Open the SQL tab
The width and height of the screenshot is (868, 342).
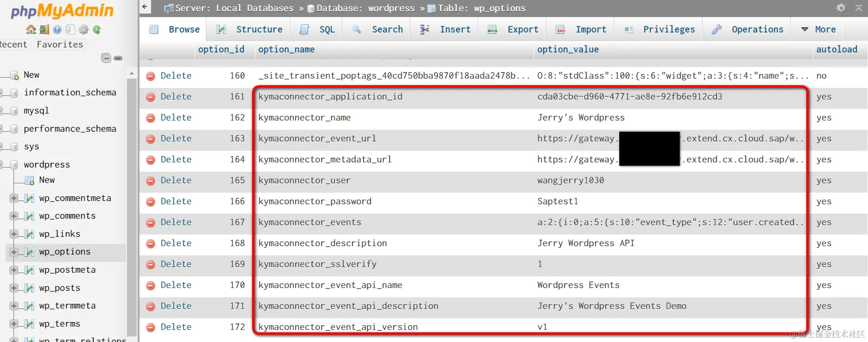coord(317,29)
